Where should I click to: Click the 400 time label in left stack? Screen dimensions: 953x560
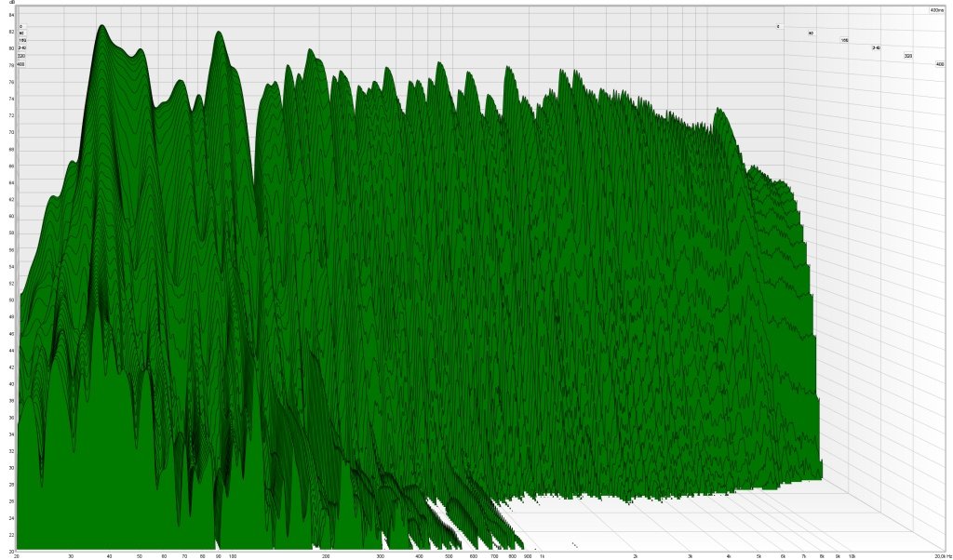tap(20, 64)
